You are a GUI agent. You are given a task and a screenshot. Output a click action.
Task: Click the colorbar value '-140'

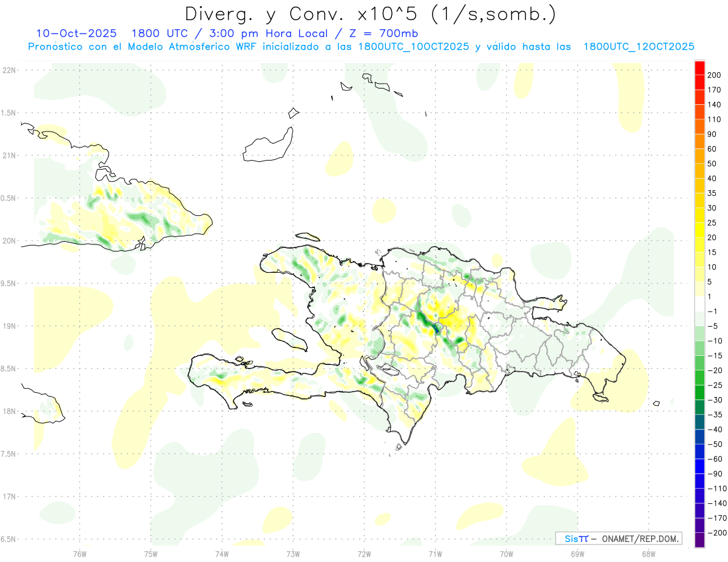click(x=718, y=503)
